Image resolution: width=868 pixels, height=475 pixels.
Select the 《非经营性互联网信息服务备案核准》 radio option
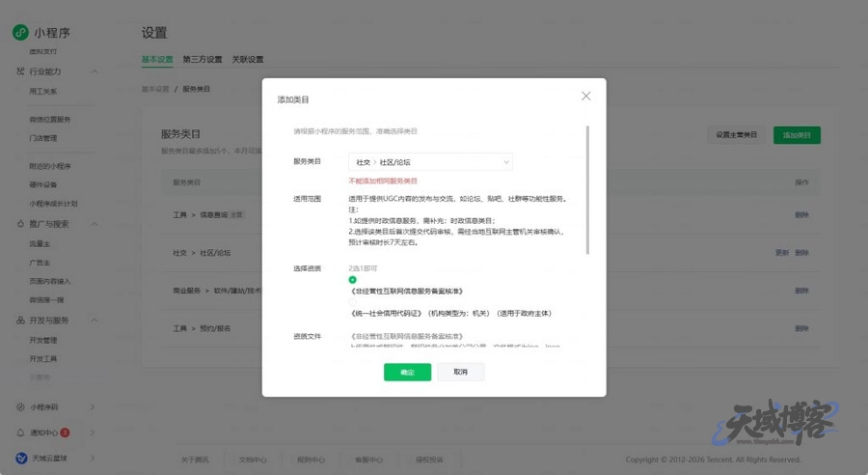pyautogui.click(x=353, y=280)
